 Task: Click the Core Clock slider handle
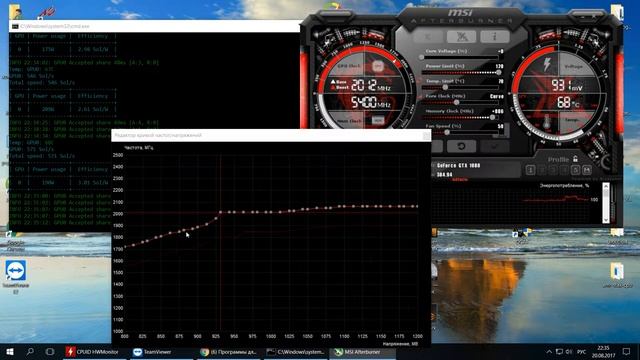click(456, 102)
